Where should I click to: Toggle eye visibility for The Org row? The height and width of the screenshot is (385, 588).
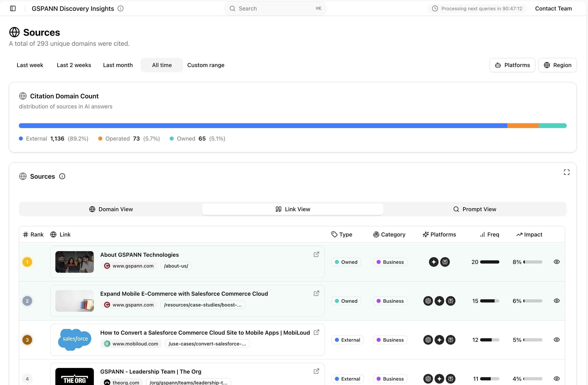pos(557,379)
